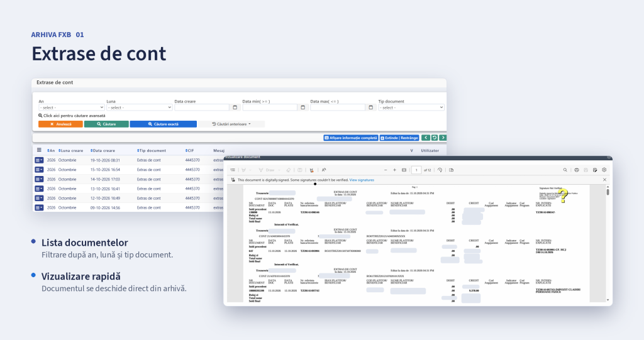This screenshot has height=340, width=644.
Task: Zoom out the PDF with minus icon
Action: point(386,170)
